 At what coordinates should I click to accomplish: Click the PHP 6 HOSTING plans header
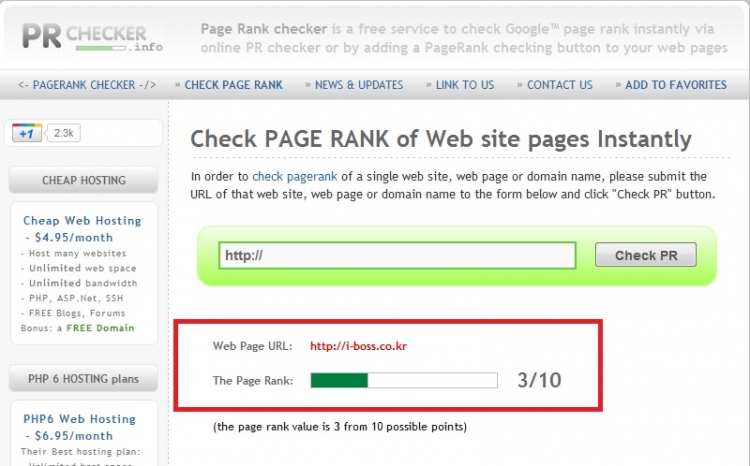tap(83, 378)
